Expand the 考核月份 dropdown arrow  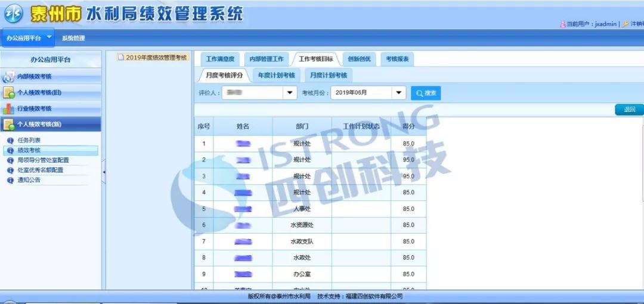[x=398, y=93]
